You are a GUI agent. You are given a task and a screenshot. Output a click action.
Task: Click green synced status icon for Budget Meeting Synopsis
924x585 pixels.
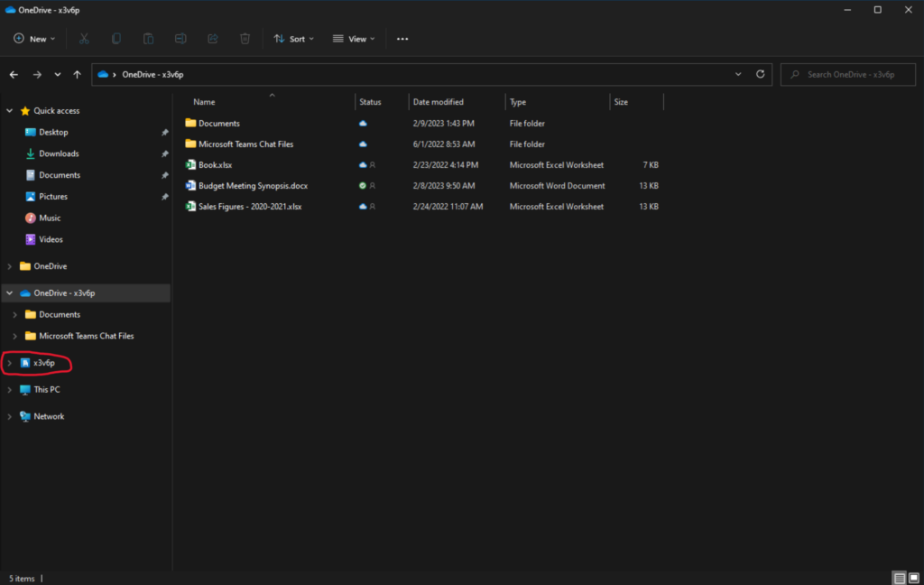coord(363,186)
